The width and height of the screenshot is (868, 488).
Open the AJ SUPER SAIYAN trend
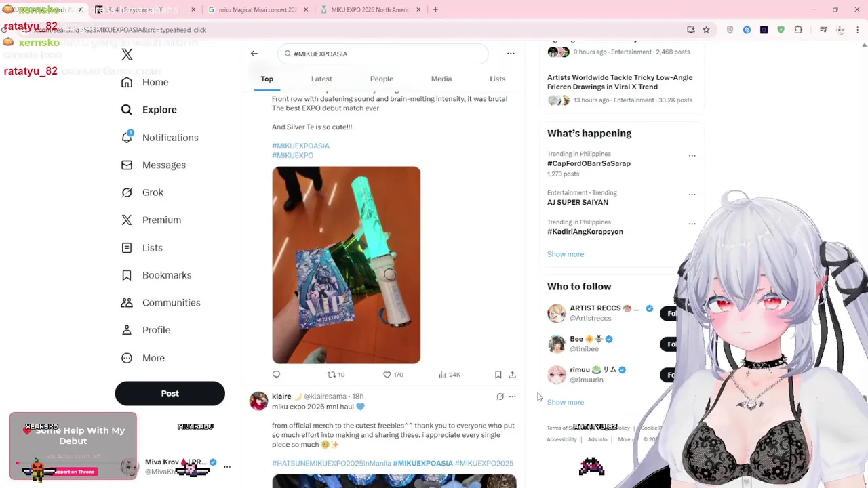[578, 202]
